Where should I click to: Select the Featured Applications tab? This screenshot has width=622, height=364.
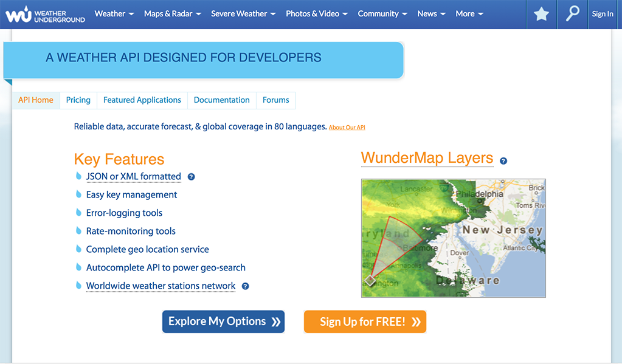[142, 100]
